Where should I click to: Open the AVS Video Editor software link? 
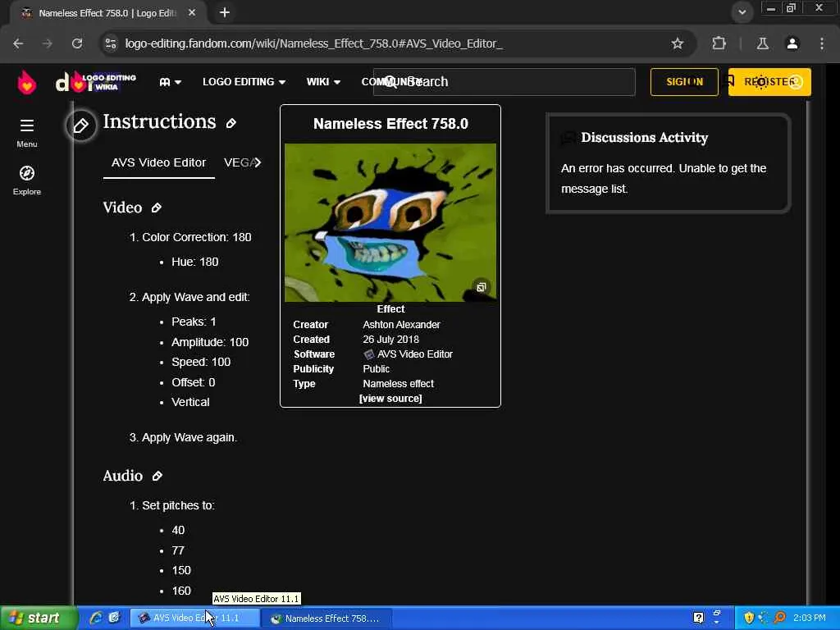coord(414,354)
